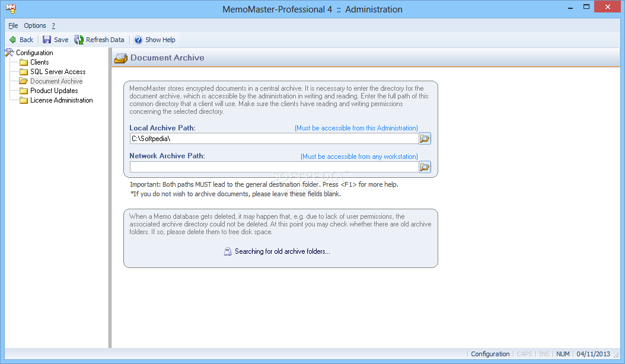Viewport: 625px width, 364px height.
Task: Browse for the Network Archive Path folder
Action: [425, 167]
